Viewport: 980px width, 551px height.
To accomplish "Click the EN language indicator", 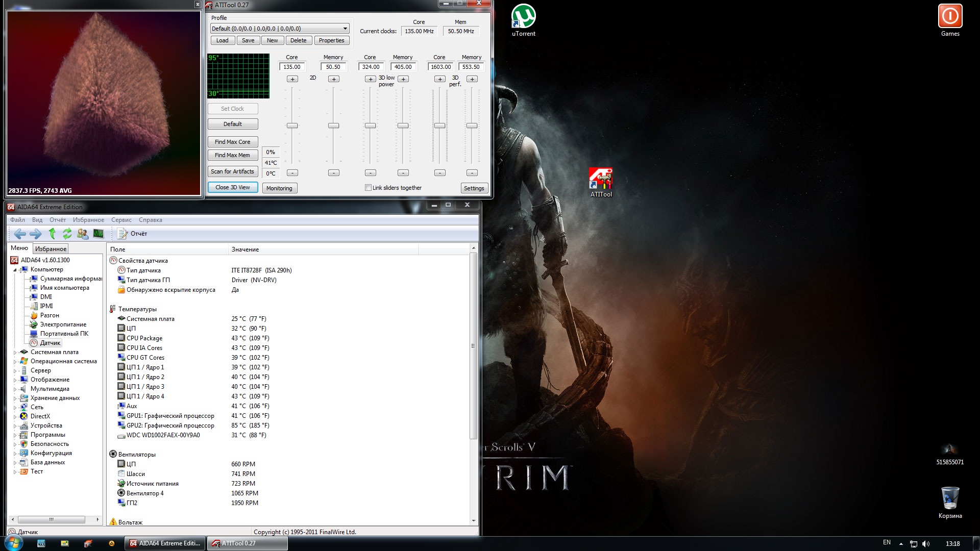I will tap(887, 543).
